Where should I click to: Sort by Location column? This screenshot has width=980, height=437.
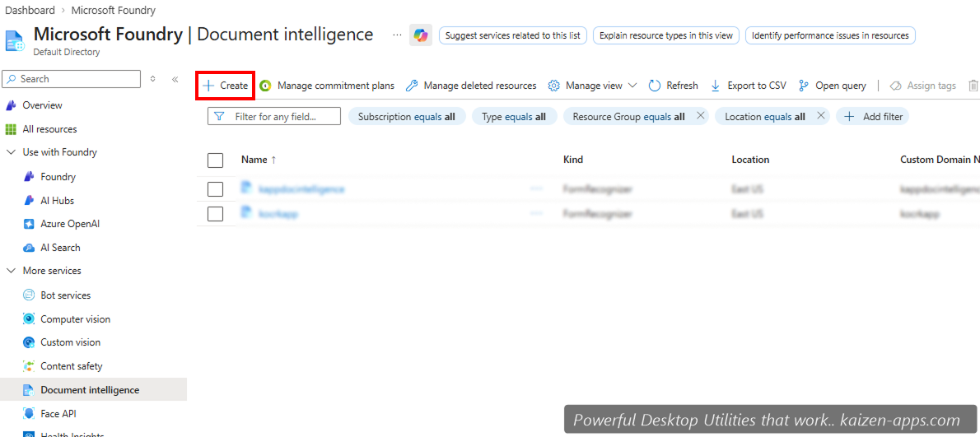tap(750, 160)
